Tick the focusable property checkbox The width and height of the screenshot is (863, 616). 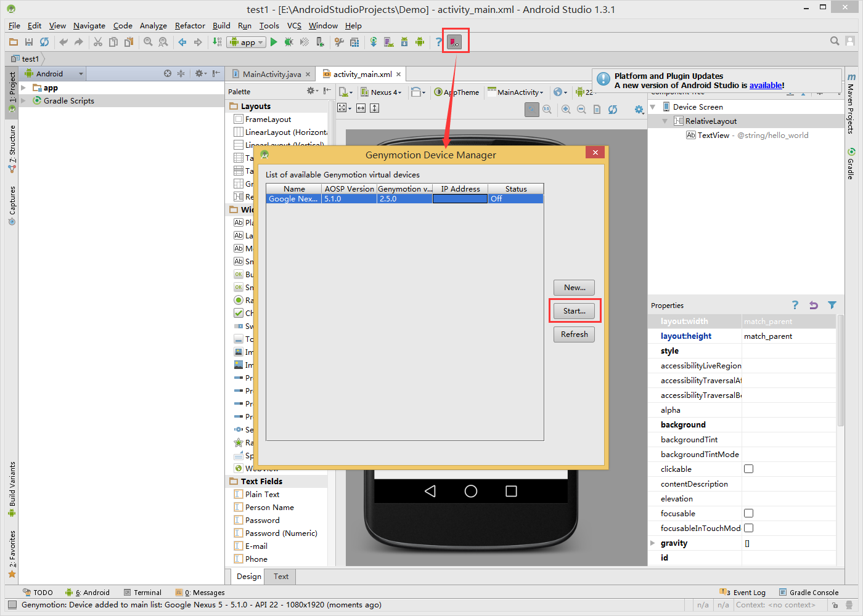(748, 513)
